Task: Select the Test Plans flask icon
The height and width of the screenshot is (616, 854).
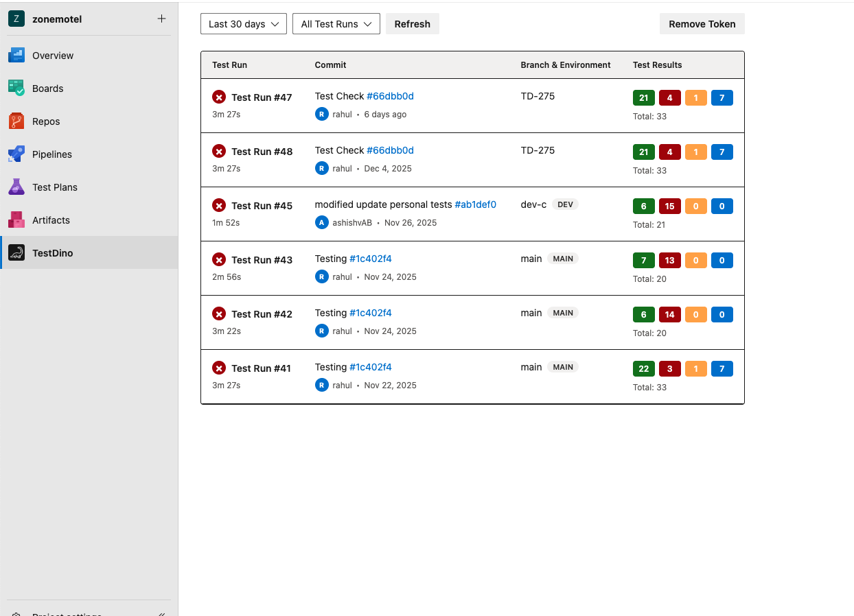Action: pos(16,187)
